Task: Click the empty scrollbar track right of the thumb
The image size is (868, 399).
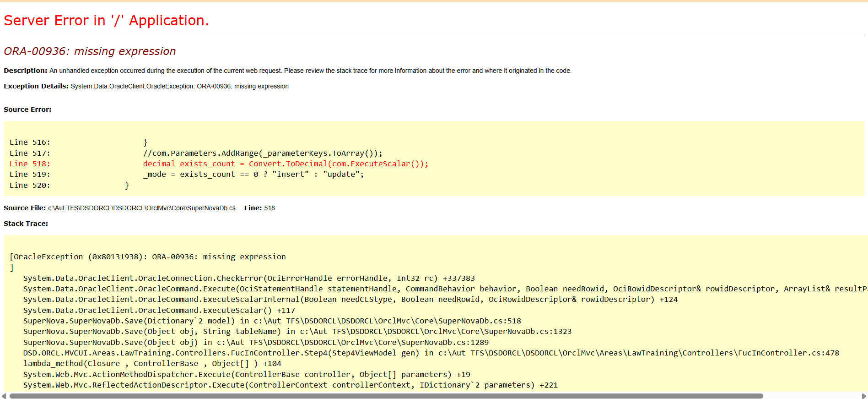Action: click(812, 396)
